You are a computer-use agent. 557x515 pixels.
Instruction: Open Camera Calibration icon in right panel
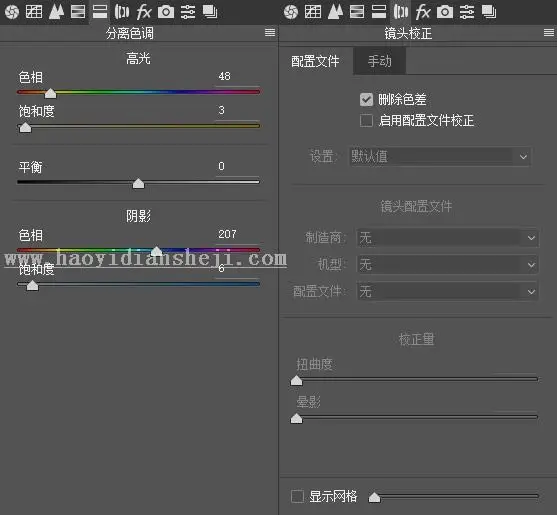coord(445,12)
